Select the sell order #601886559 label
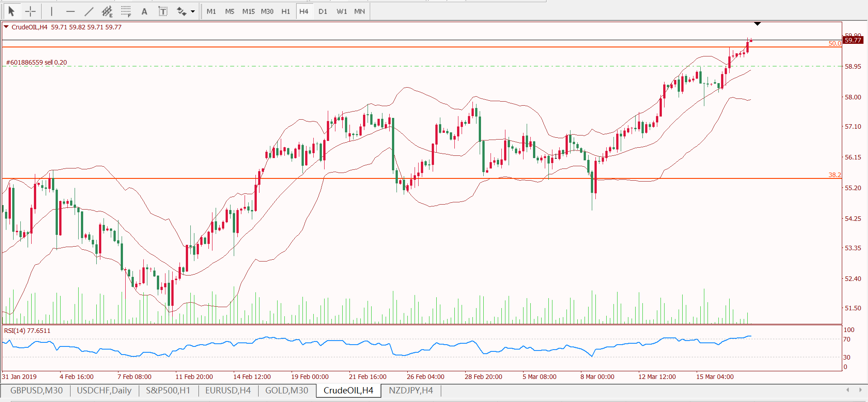The image size is (868, 402). (36, 62)
